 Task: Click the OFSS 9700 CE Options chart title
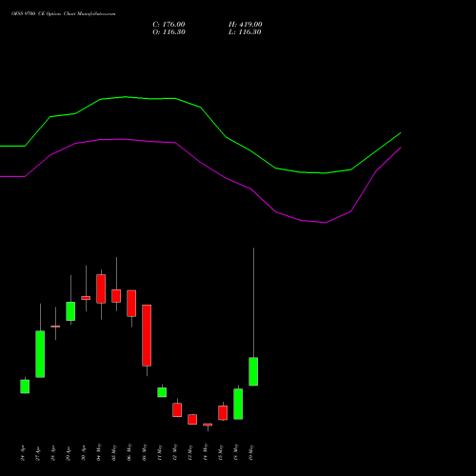tap(64, 14)
